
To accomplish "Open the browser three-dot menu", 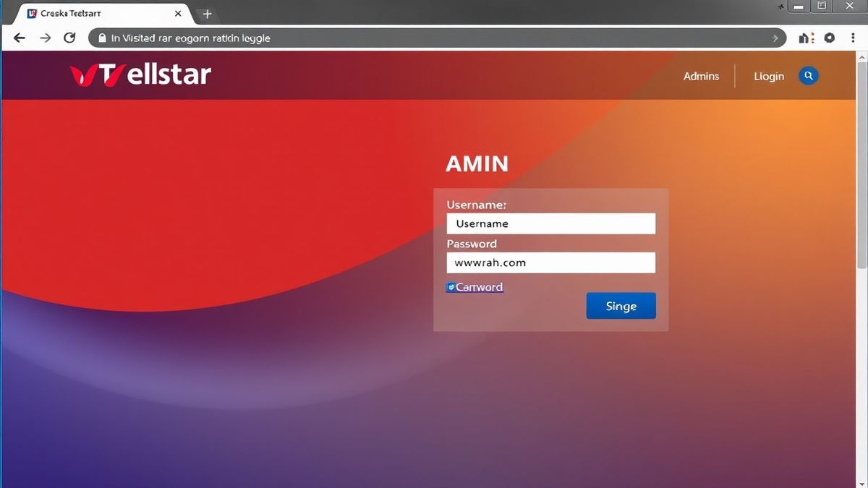I will click(852, 38).
